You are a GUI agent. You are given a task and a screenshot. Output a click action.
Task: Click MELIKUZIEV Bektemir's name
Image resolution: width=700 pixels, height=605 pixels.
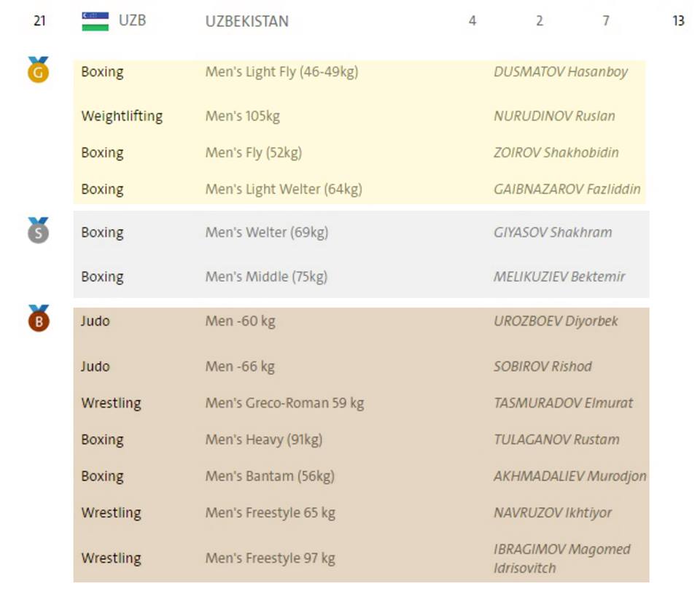point(559,277)
